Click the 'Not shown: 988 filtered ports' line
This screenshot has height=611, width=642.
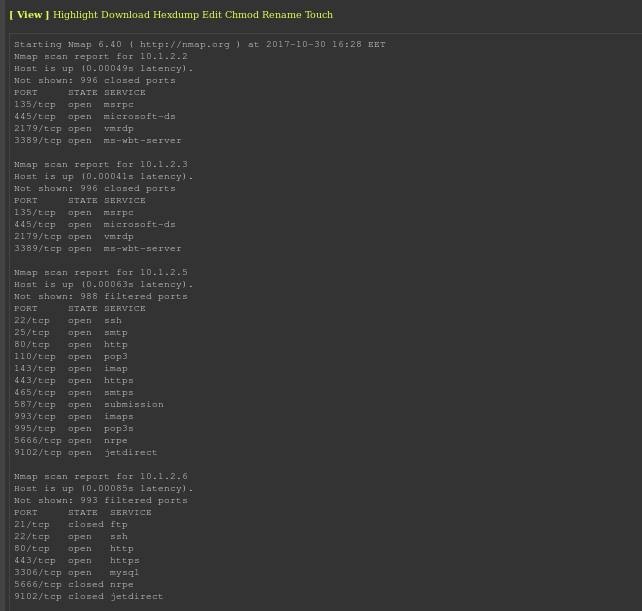[x=100, y=296]
